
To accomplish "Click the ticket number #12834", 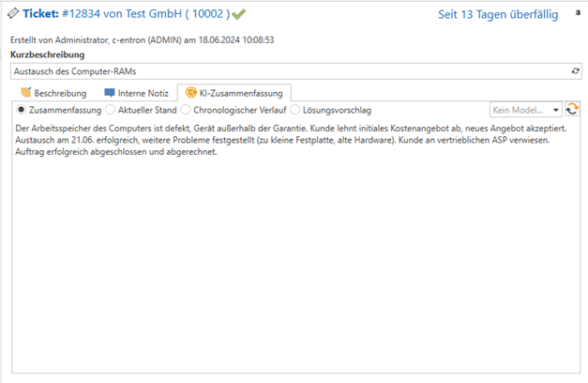I will pyautogui.click(x=86, y=14).
